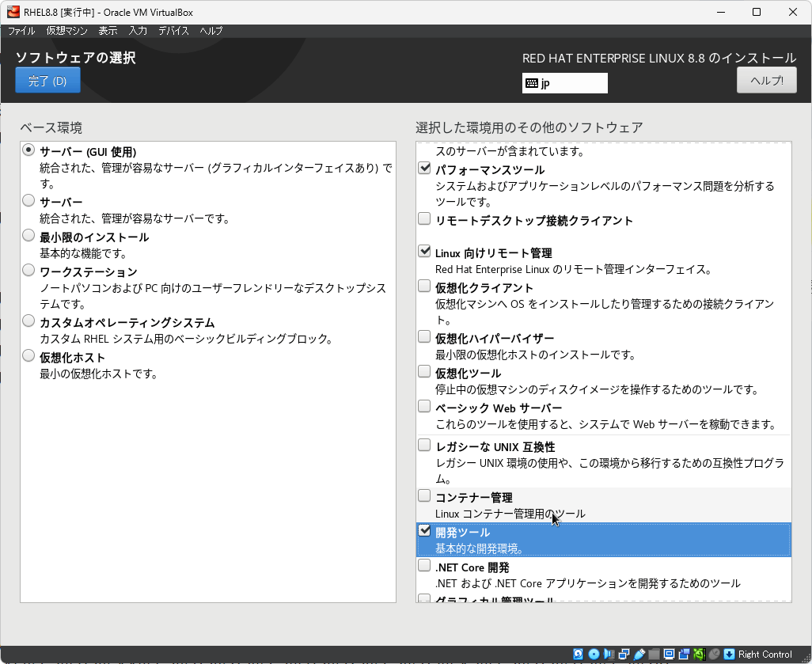Click the 最小限の仮想化ホストのインストールです。 description
This screenshot has width=812, height=664.
pyautogui.click(x=536, y=355)
